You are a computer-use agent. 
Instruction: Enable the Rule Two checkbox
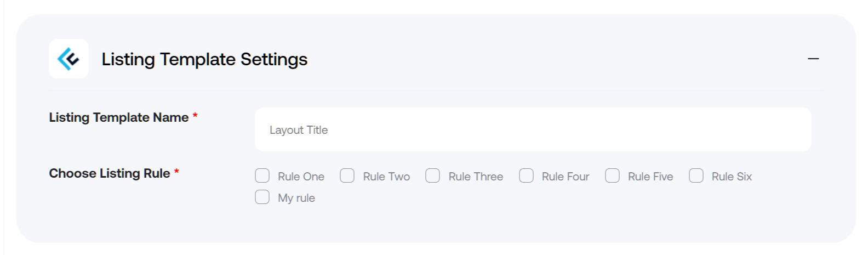[x=347, y=175]
